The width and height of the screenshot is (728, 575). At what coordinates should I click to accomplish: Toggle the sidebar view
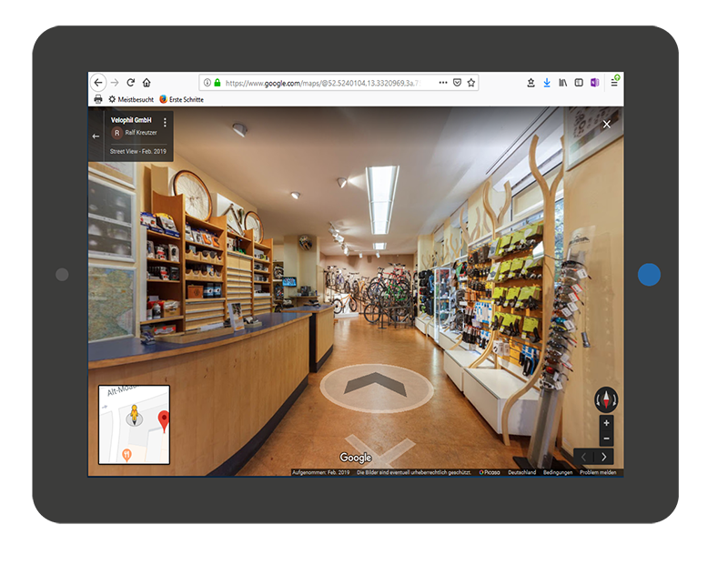tap(579, 83)
